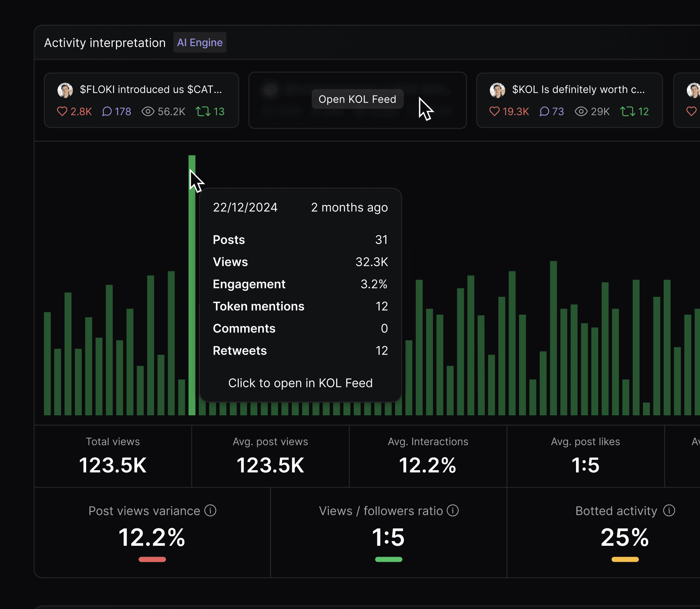The height and width of the screenshot is (609, 700).
Task: Select the highlighted 22/12/2024 chart bar
Action: pyautogui.click(x=192, y=291)
